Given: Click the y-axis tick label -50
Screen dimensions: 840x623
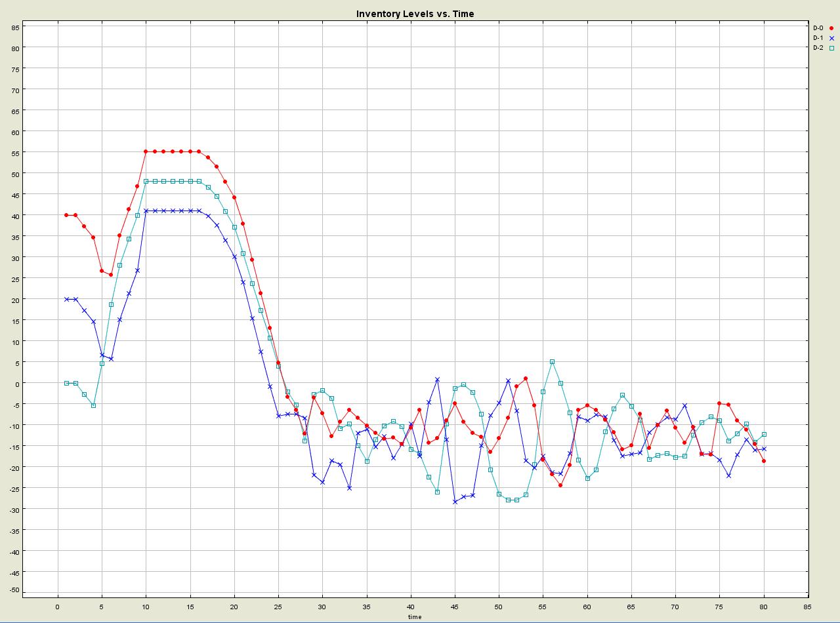Looking at the screenshot, I should click(13, 590).
